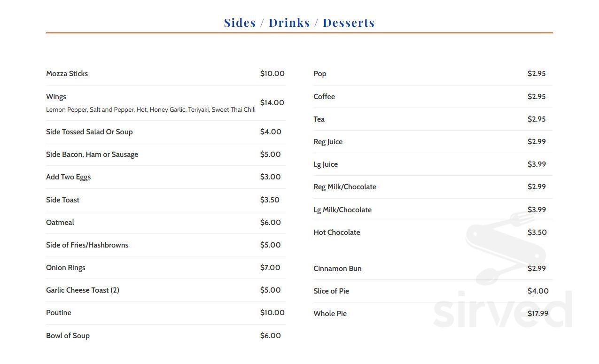
Task: Select Bowl of Soup
Action: point(68,335)
